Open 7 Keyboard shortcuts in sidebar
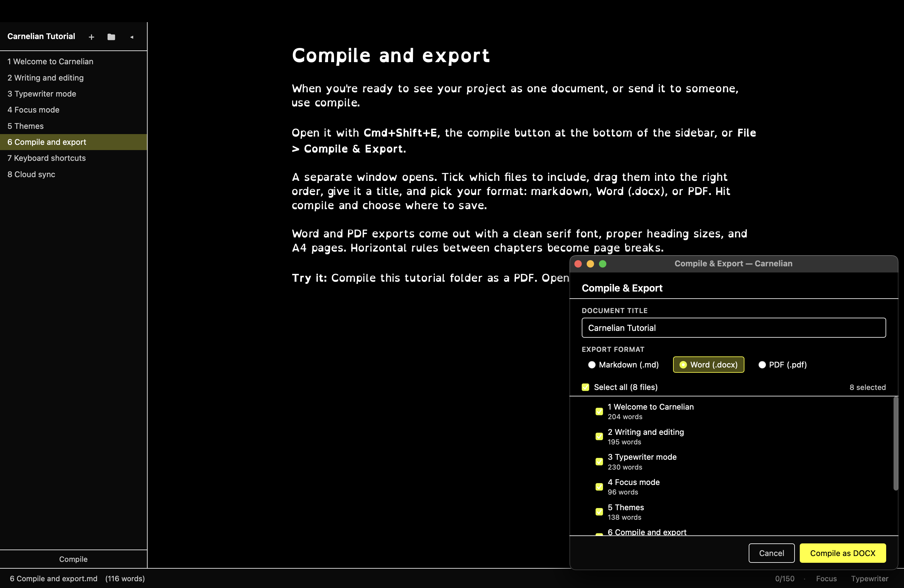 (47, 158)
